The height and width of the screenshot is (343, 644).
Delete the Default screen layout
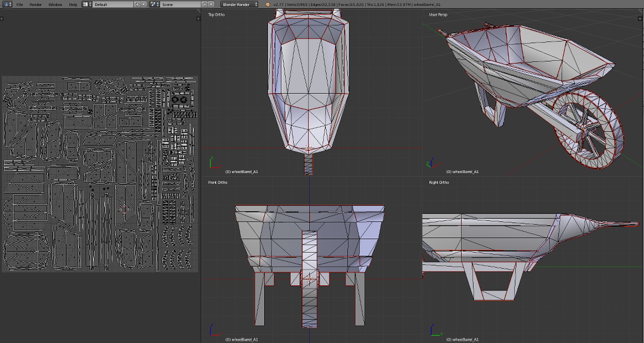144,4
